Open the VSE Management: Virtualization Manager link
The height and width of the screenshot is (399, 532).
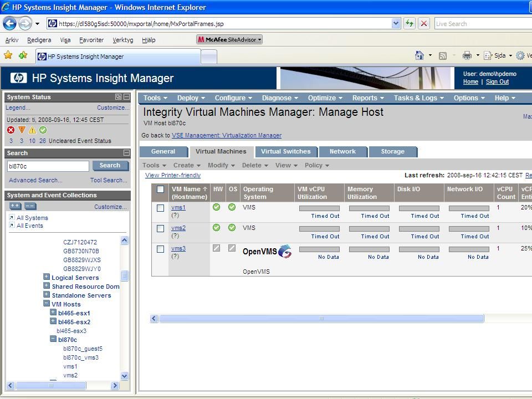pyautogui.click(x=227, y=135)
